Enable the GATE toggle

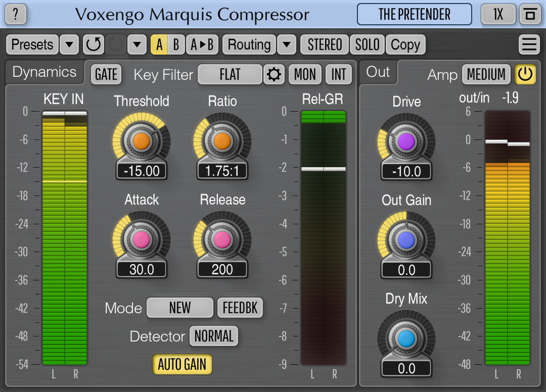point(106,74)
